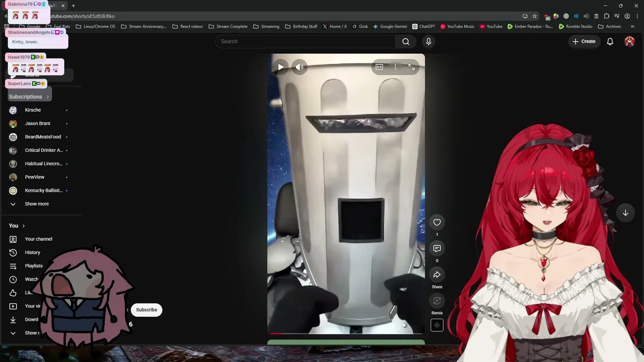Remix this Short
Viewport: 644px width, 362px height.
tap(437, 301)
